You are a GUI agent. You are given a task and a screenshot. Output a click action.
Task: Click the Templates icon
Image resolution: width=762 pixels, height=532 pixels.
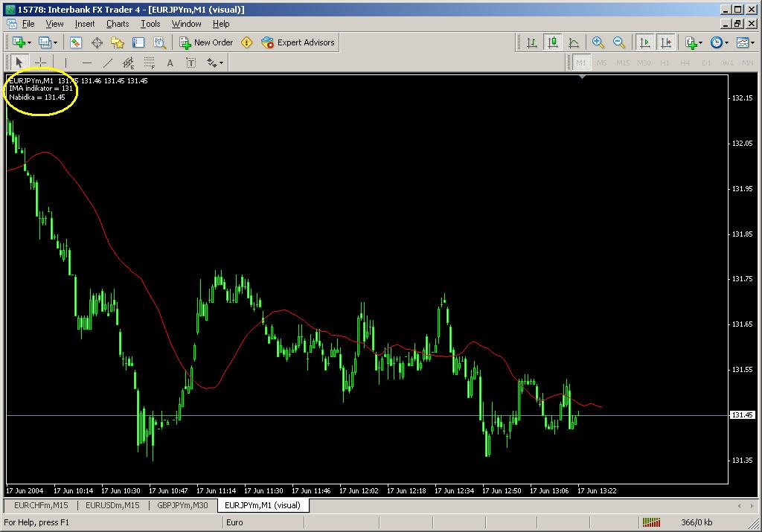(742, 42)
